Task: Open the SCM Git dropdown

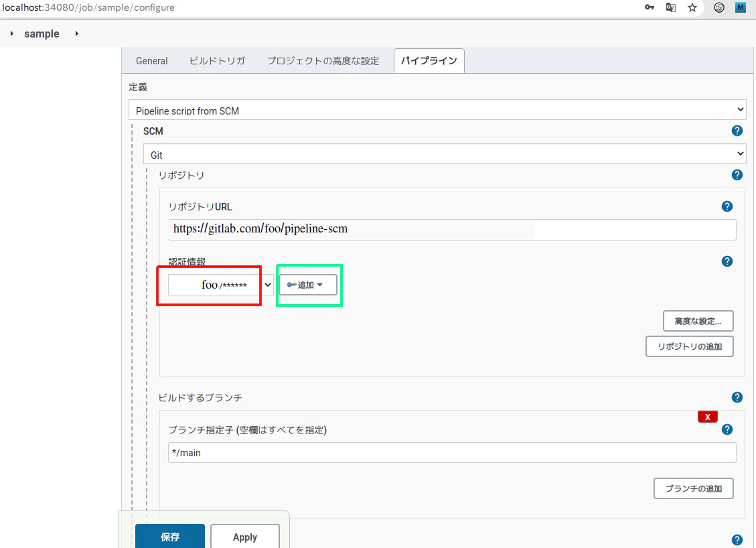Action: [x=445, y=154]
